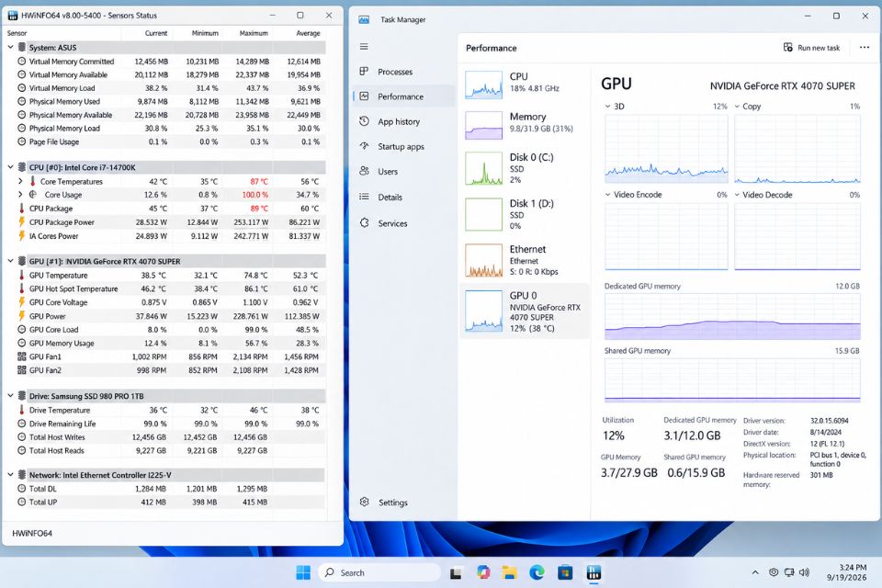Viewport: 882px width, 588px height.
Task: Click the Core Usage maximum 100.0 % value
Action: [254, 195]
